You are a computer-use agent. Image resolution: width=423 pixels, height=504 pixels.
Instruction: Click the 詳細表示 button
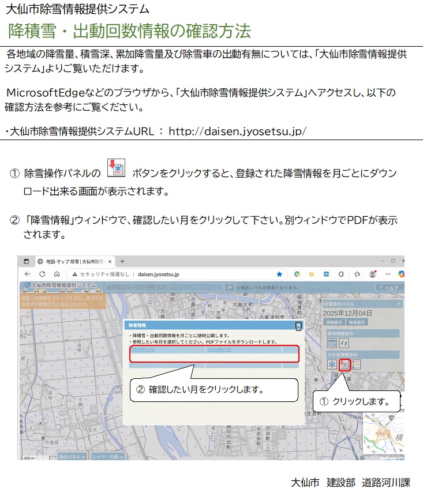pos(334,322)
